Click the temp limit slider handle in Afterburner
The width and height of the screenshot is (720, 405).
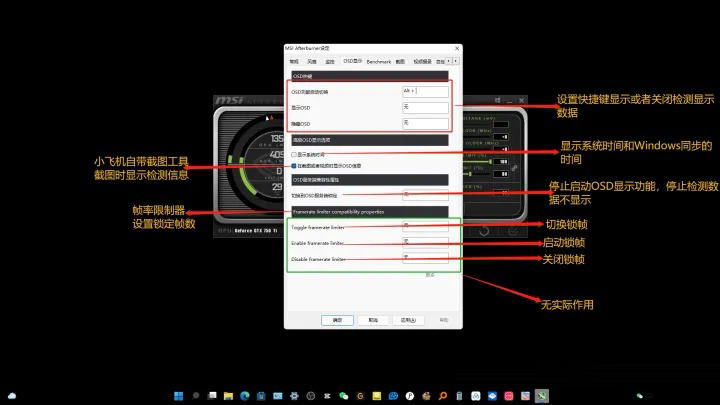470,174
